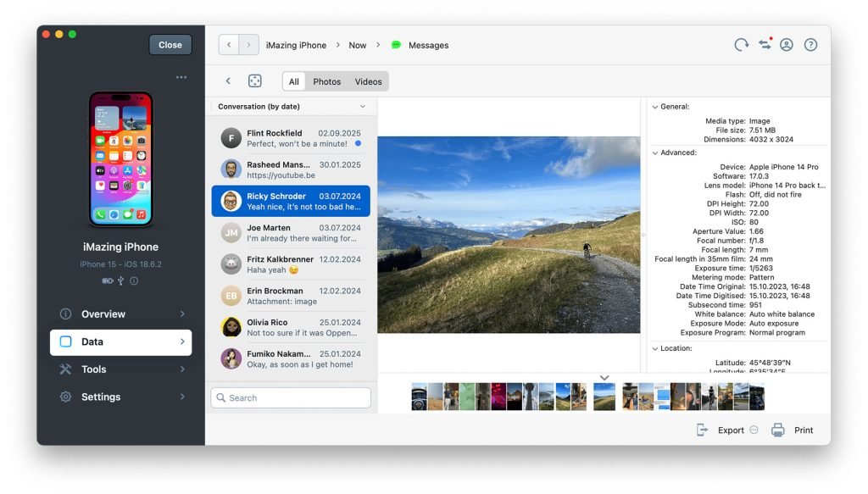Open the user account icon
This screenshot has width=868, height=494.
click(787, 45)
